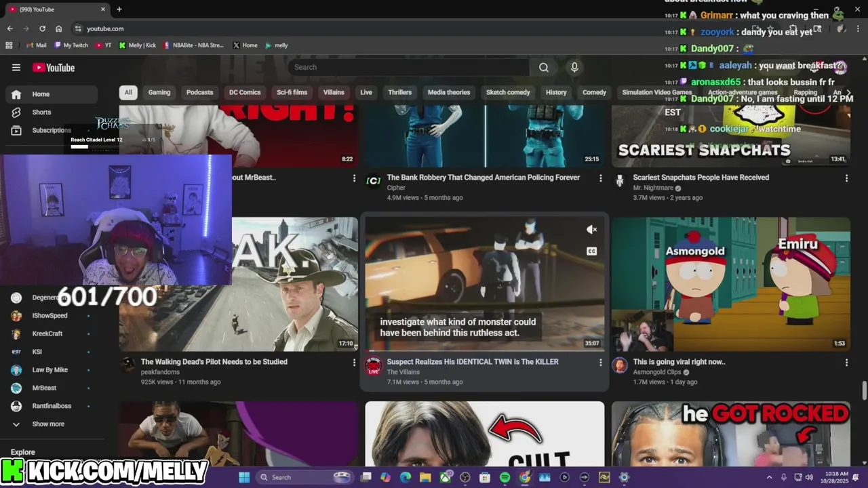Open File Explorer from taskbar

point(425,477)
